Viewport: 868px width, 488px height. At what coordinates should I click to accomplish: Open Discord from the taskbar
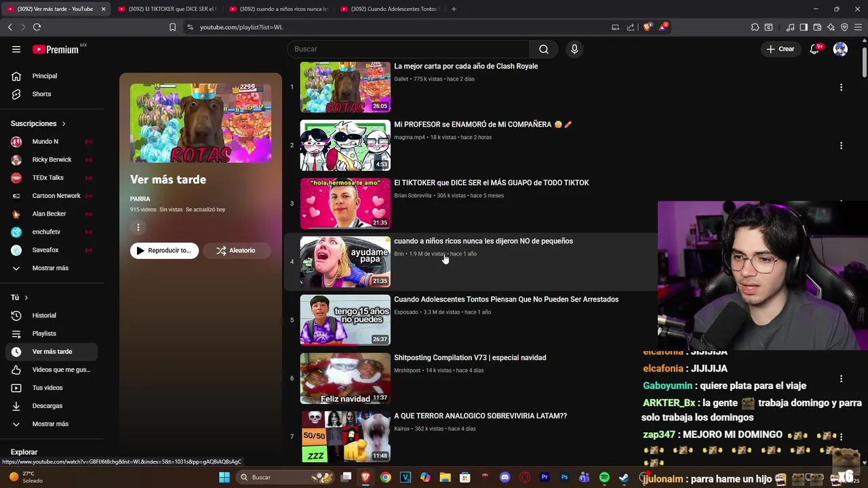(x=505, y=477)
